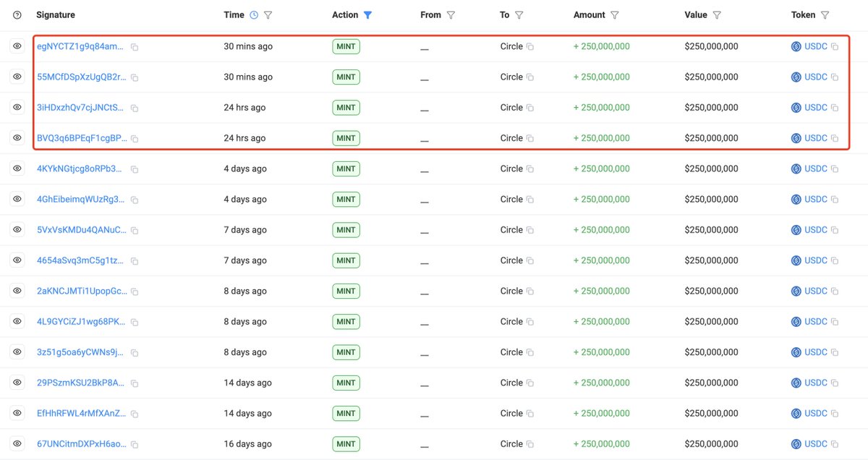The width and height of the screenshot is (868, 460).
Task: Open the Token column filter
Action: pos(825,15)
